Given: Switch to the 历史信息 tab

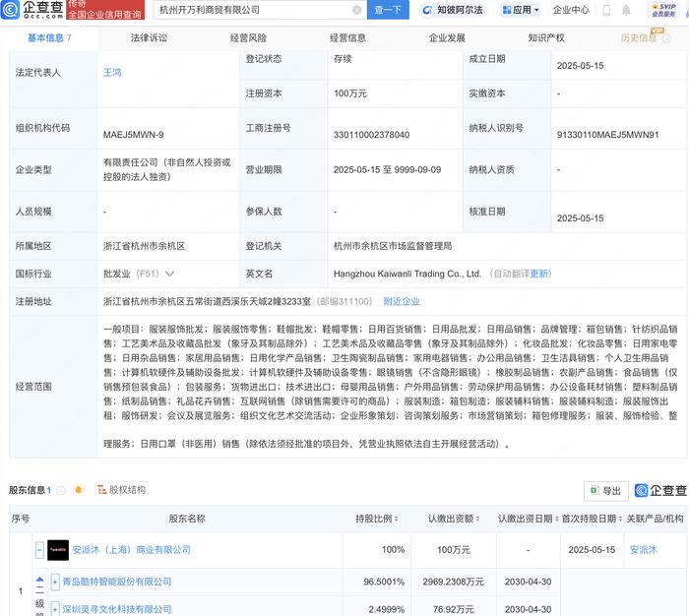Looking at the screenshot, I should pyautogui.click(x=639, y=38).
